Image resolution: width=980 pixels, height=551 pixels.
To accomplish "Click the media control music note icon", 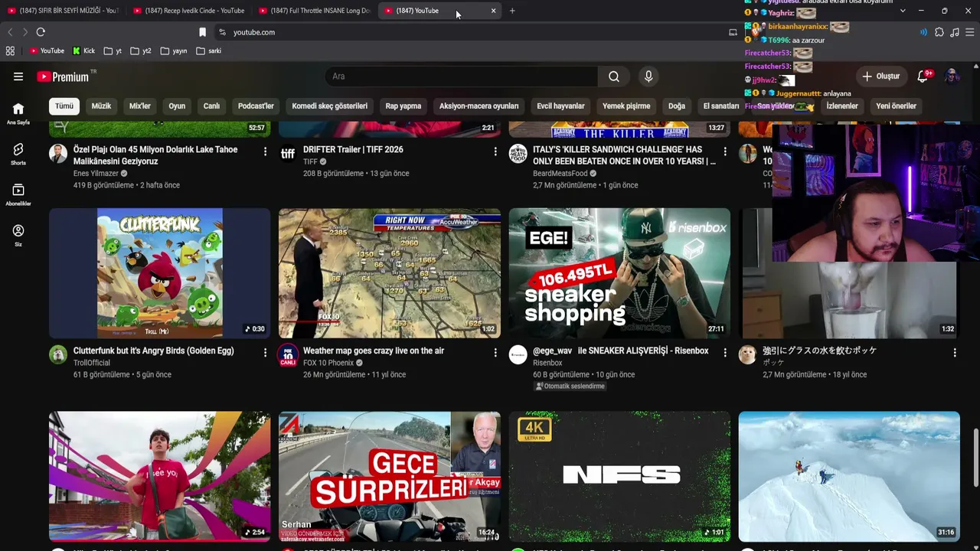I will pyautogui.click(x=955, y=32).
